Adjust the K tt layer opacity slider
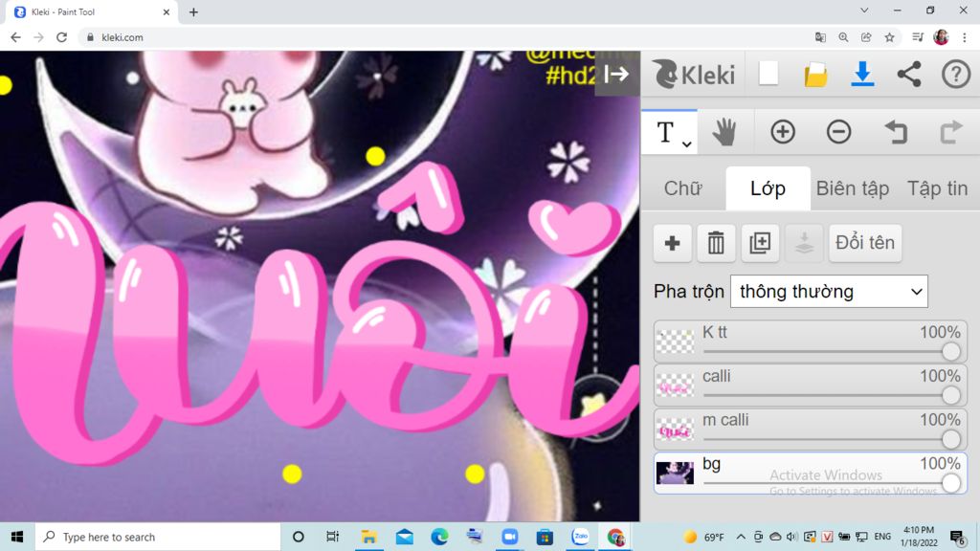Screen dimensions: 980x551 pyautogui.click(x=950, y=351)
